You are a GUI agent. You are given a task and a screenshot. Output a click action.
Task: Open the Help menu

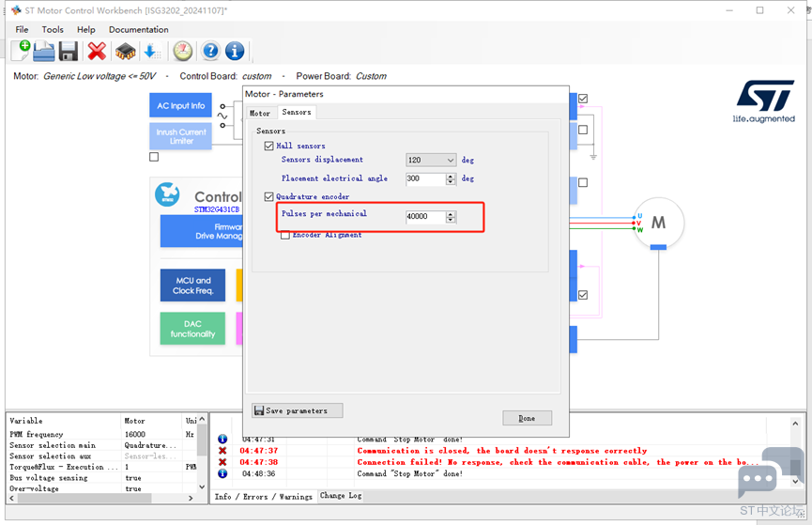86,29
